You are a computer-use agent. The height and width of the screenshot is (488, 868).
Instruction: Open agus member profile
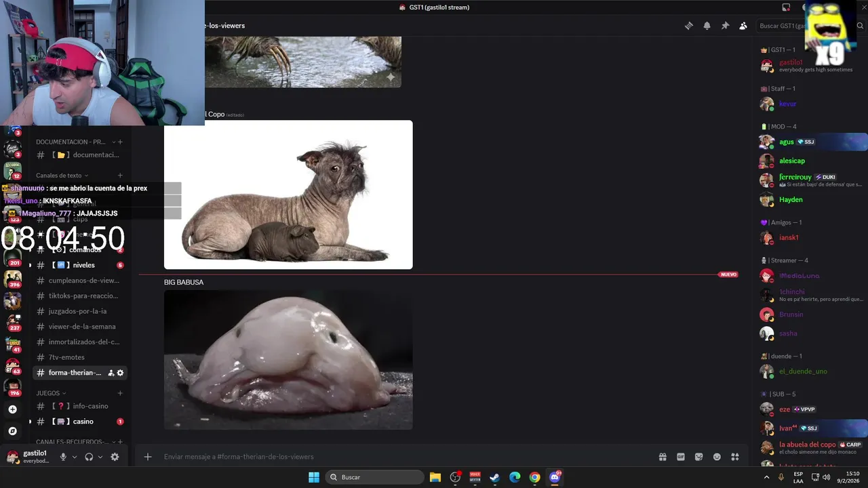click(x=810, y=142)
